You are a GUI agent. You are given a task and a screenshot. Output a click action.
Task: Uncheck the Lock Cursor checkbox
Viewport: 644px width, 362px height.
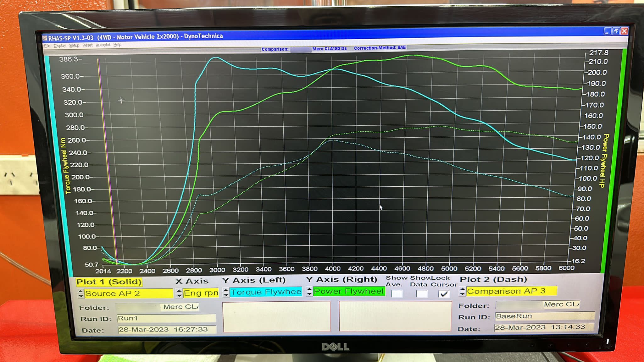[444, 294]
